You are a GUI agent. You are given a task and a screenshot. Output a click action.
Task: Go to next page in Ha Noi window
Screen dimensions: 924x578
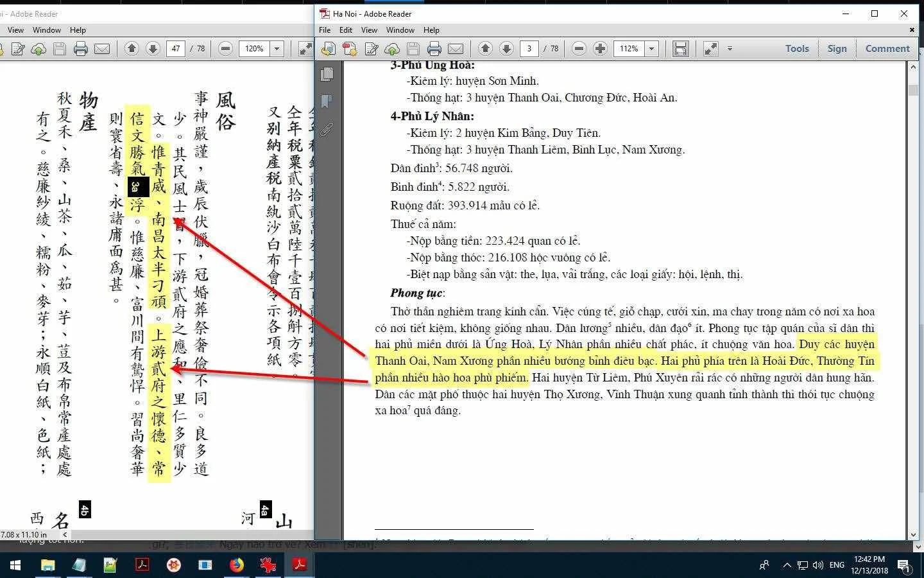(x=506, y=49)
